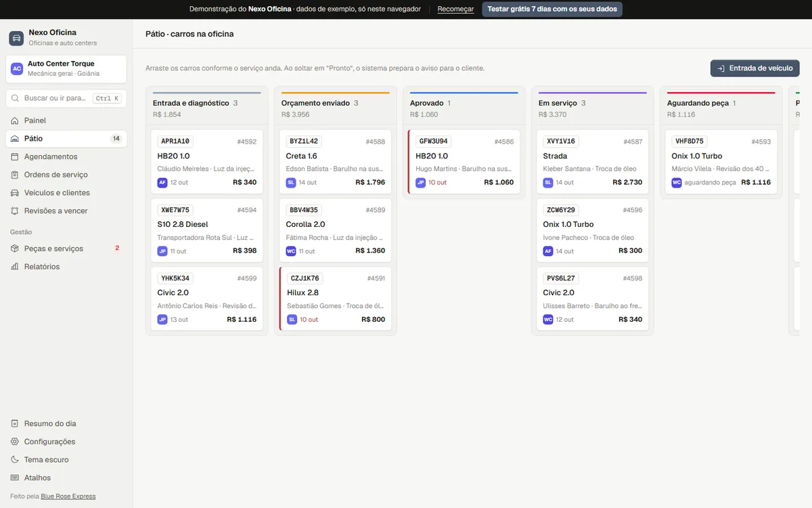
Task: Click the R$ 340 value on PVS6L27 card
Action: tap(631, 319)
